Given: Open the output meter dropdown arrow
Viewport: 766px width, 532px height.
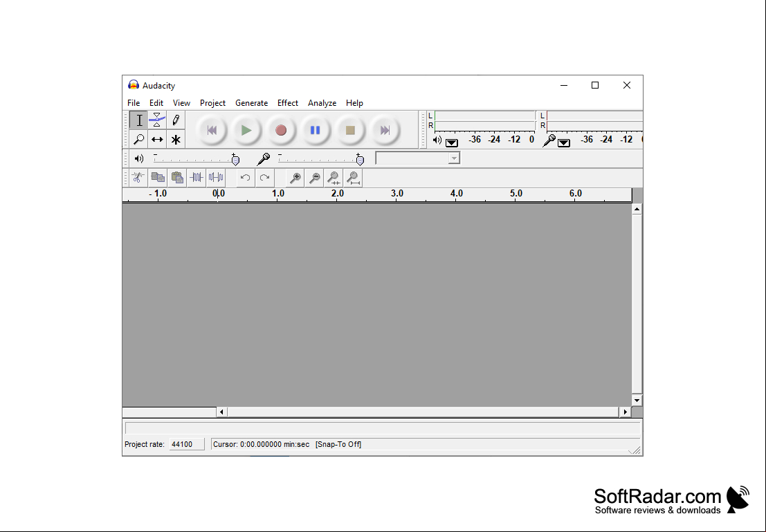Looking at the screenshot, I should point(452,143).
